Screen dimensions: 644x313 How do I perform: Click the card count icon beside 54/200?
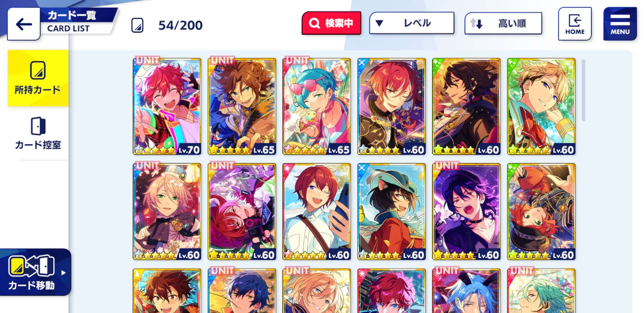138,25
